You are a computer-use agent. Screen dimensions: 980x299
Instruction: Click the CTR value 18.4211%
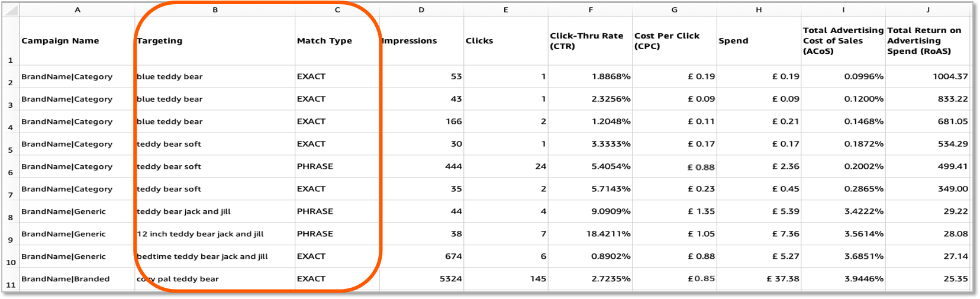(x=608, y=234)
